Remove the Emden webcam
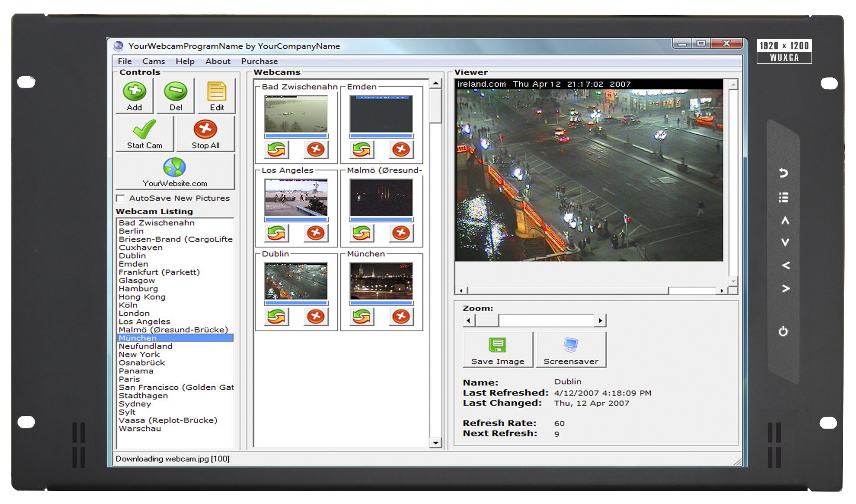The image size is (856, 504). pyautogui.click(x=401, y=149)
